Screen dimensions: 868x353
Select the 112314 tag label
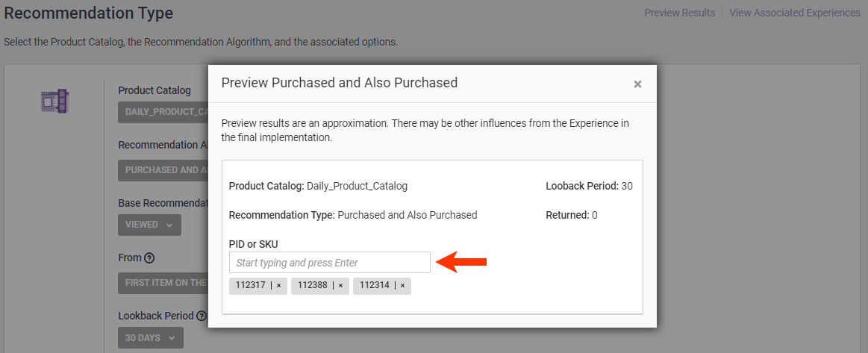[x=374, y=286]
